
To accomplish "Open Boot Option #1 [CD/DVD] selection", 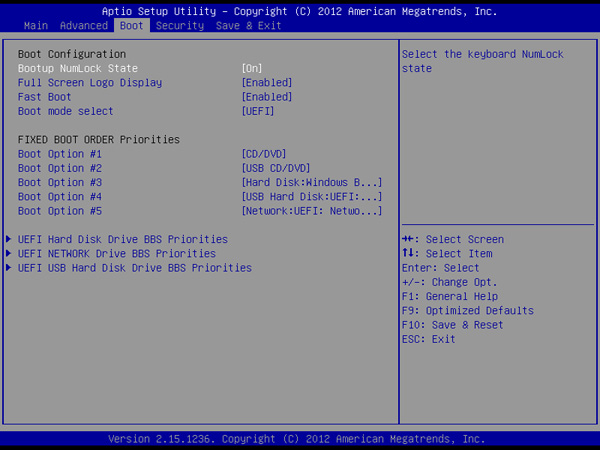I will [x=264, y=154].
